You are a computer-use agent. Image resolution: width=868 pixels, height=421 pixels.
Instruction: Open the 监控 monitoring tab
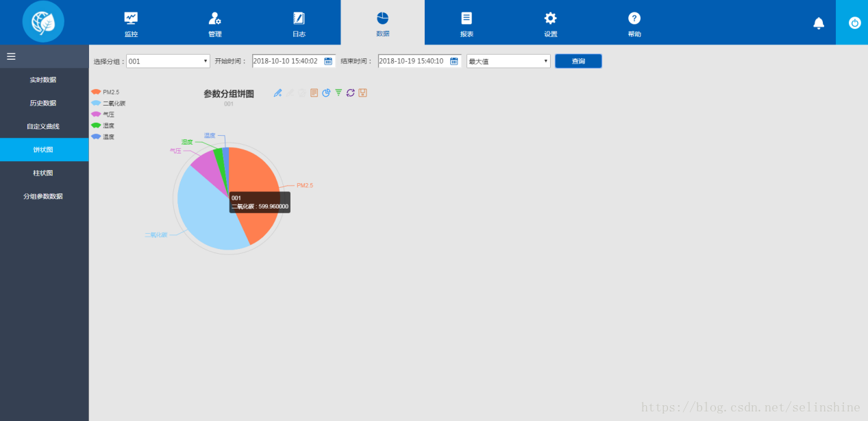(131, 23)
